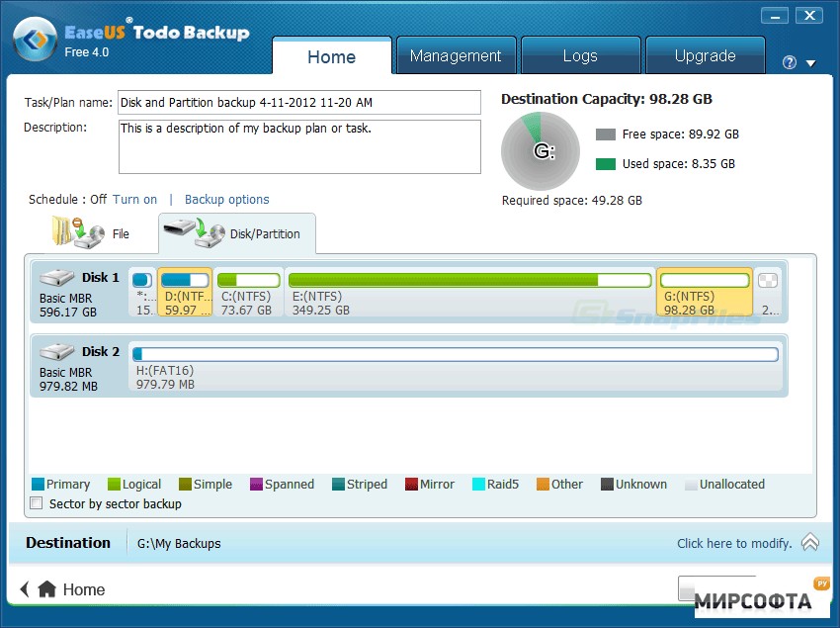Click the Simple legend color swatch
This screenshot has height=628, width=840.
(185, 485)
